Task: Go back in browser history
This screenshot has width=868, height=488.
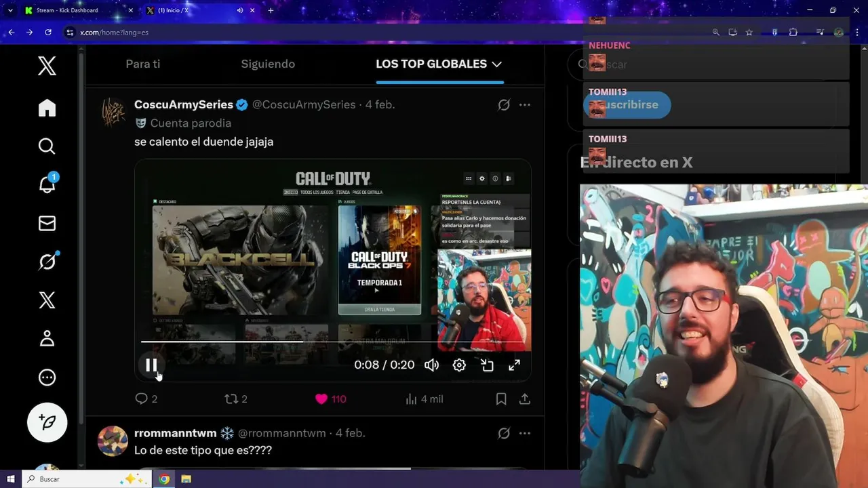Action: pos(12,32)
